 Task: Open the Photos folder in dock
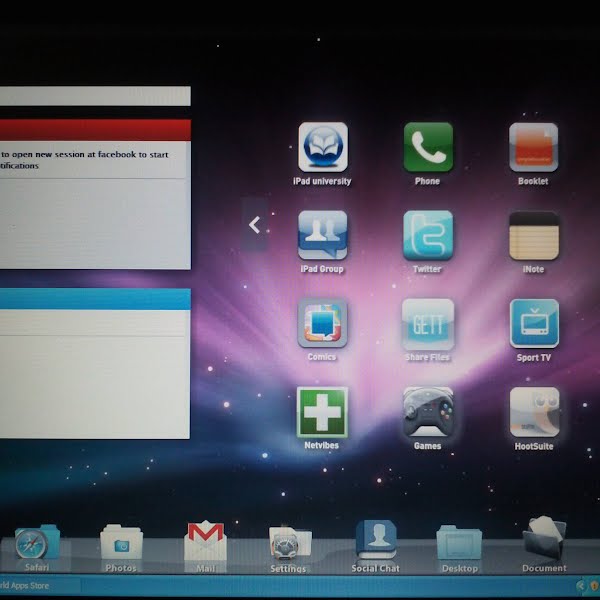click(121, 544)
